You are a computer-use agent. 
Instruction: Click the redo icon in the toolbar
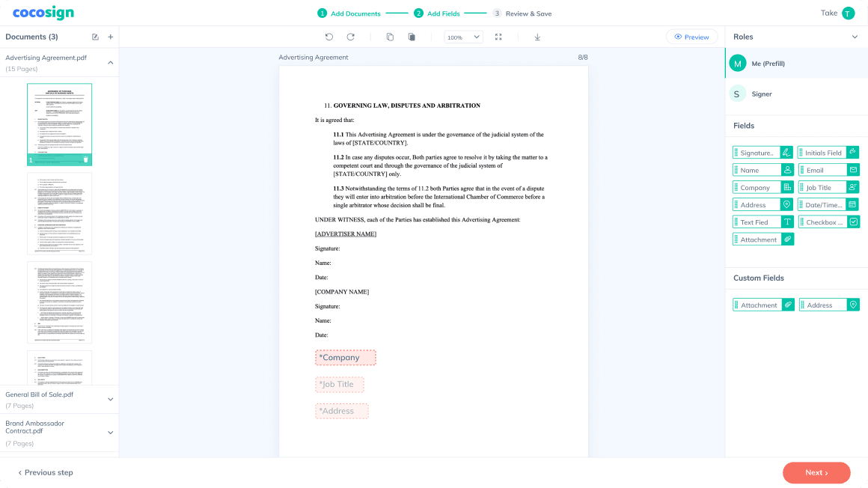tap(350, 37)
